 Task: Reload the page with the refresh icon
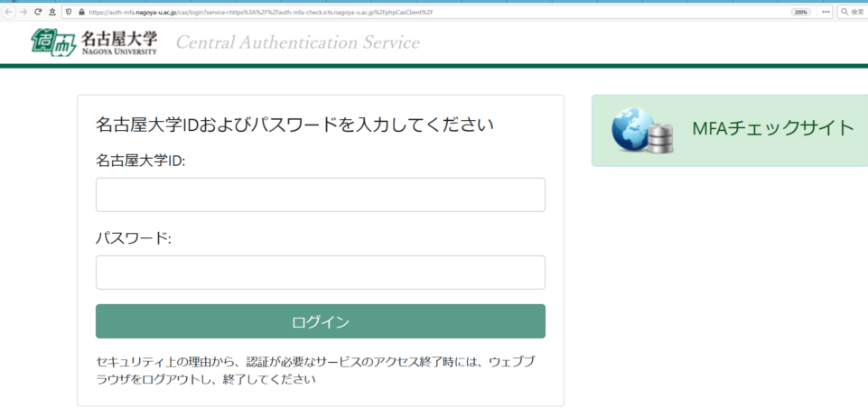[x=38, y=12]
